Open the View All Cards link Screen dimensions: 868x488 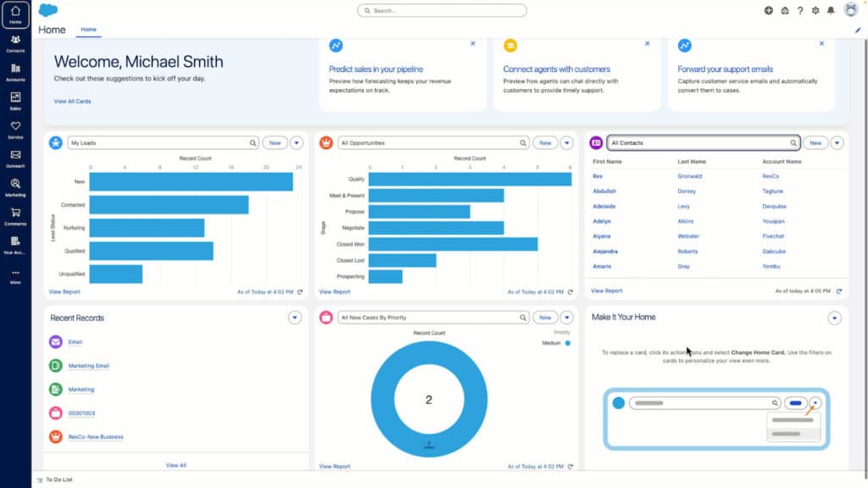(x=73, y=102)
